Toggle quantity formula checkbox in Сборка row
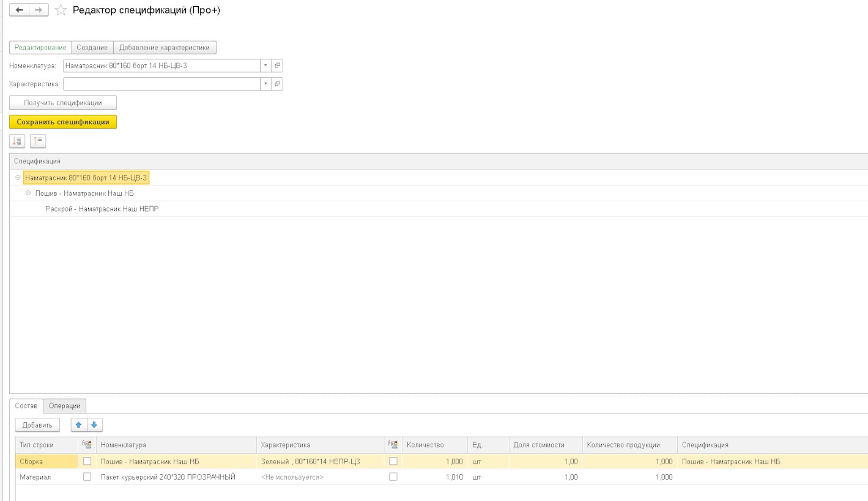Image resolution: width=868 pixels, height=501 pixels. pos(393,461)
